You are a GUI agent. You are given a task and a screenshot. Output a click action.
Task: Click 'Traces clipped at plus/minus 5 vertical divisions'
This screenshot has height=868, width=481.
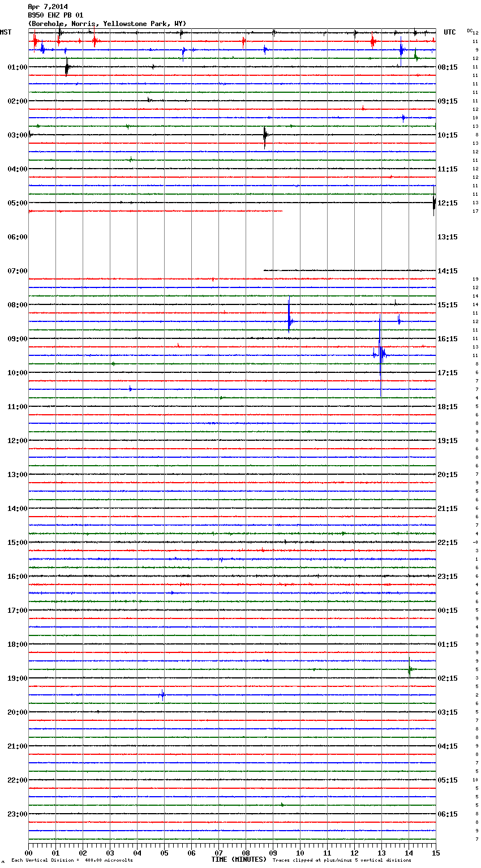click(x=342, y=861)
